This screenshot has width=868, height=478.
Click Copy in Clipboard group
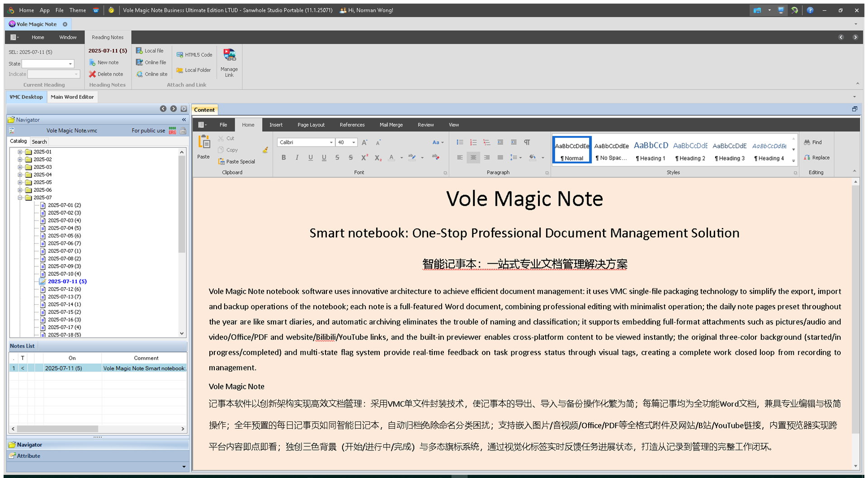[x=228, y=150]
